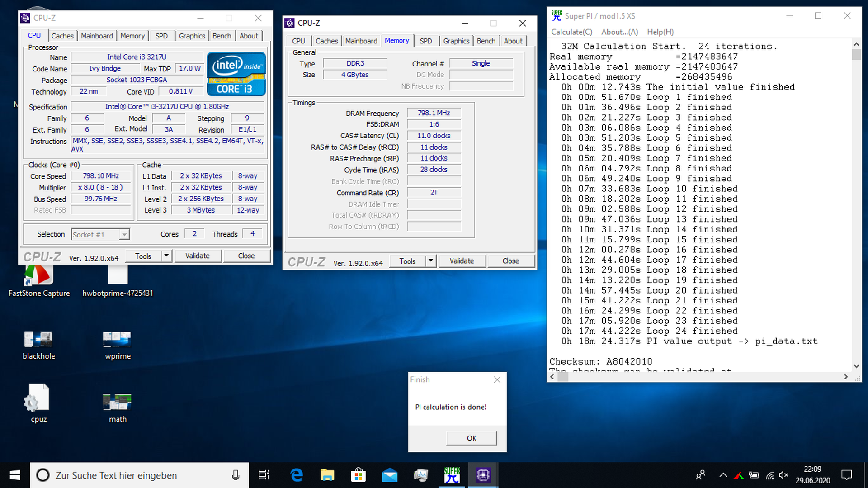Click Super PI vertical scrollbar down arrow

(x=856, y=366)
